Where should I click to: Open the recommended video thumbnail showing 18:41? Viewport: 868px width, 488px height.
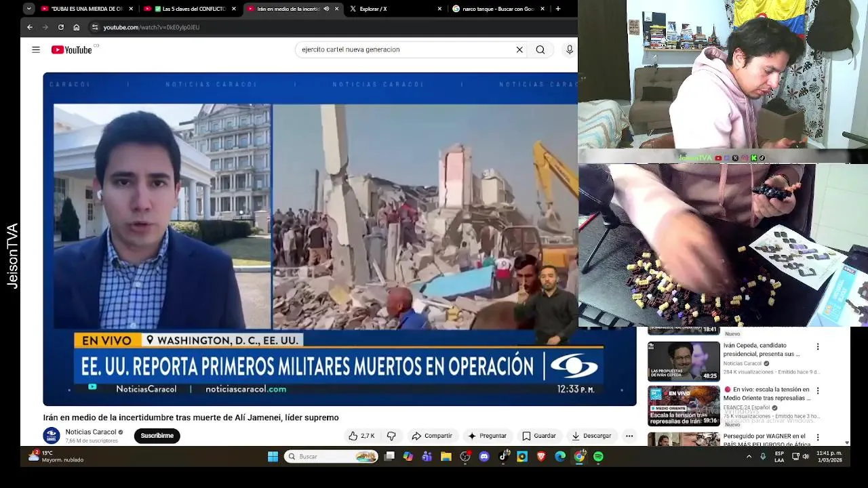coord(684,330)
